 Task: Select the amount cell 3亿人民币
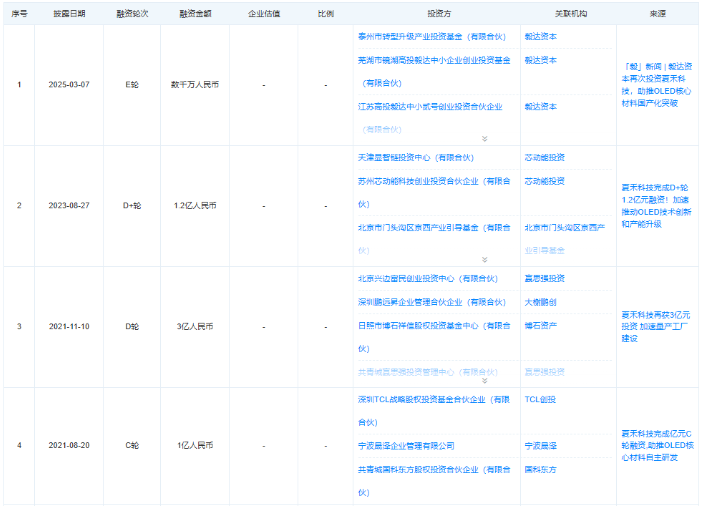tap(195, 327)
